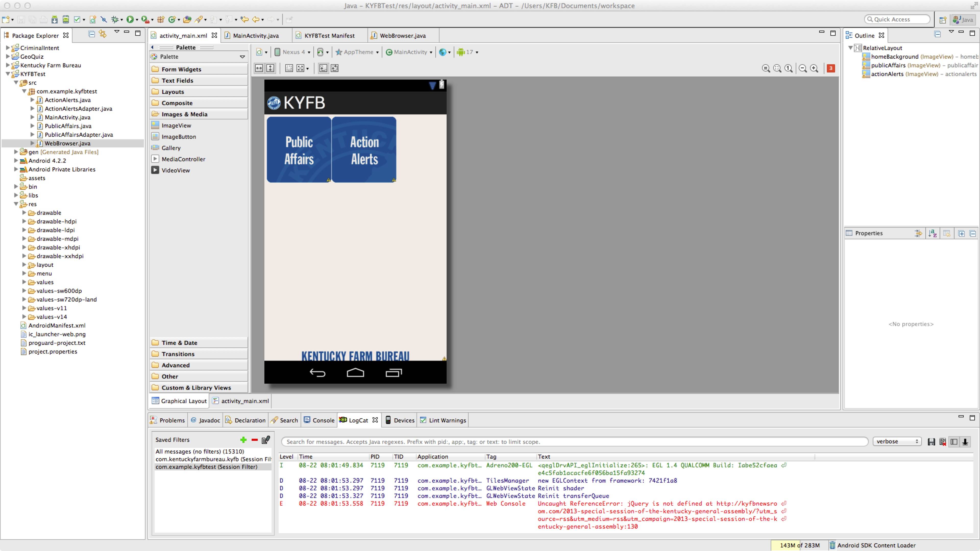Toggle fill width layout button
980x551 pixels.
click(259, 68)
